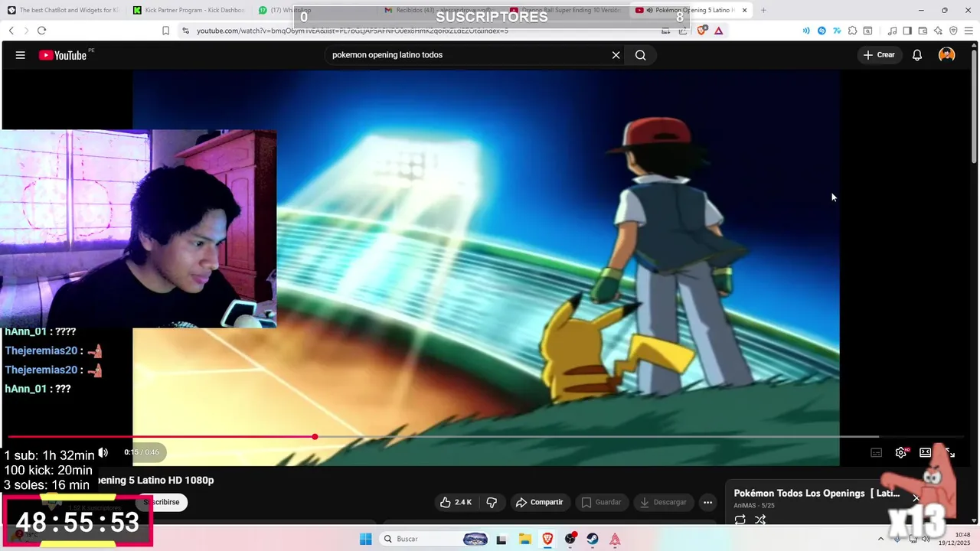980x551 pixels.
Task: Like the video (2.4 K)
Action: [455, 502]
